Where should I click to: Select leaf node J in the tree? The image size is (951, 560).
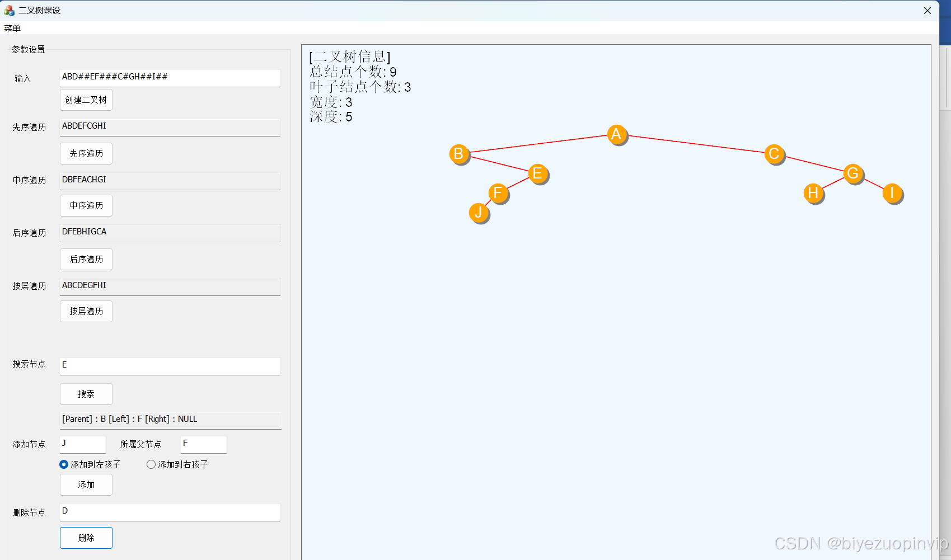coord(479,213)
